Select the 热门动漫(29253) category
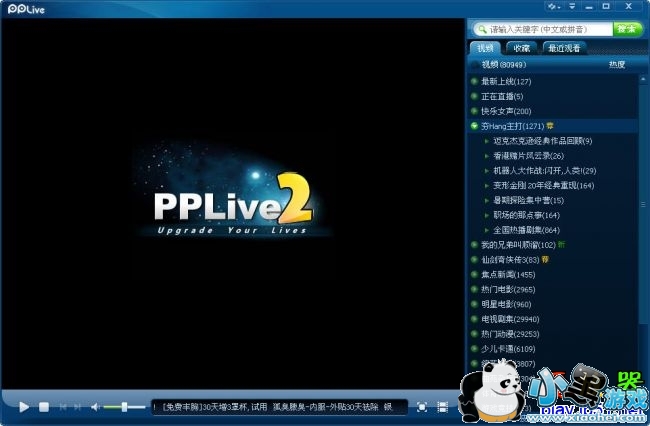650x426 pixels. (510, 334)
